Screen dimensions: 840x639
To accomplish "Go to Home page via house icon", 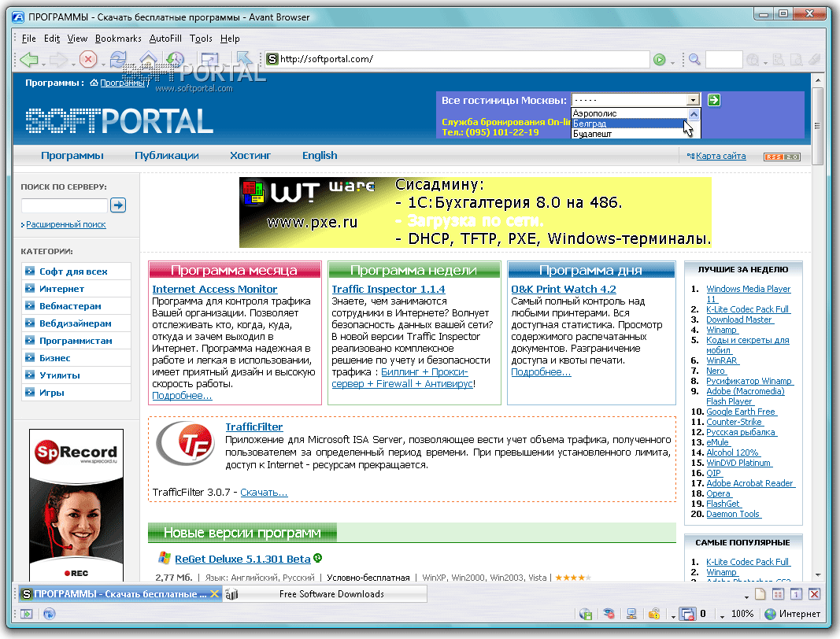I will 148,58.
